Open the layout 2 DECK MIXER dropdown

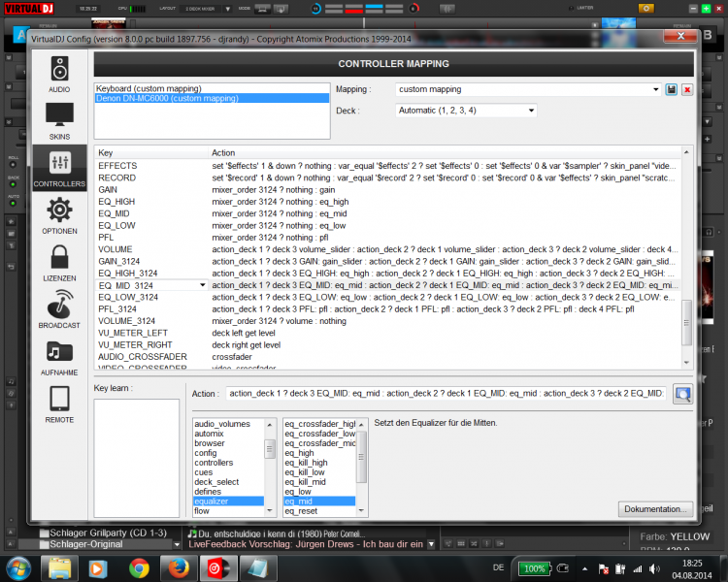pyautogui.click(x=228, y=9)
